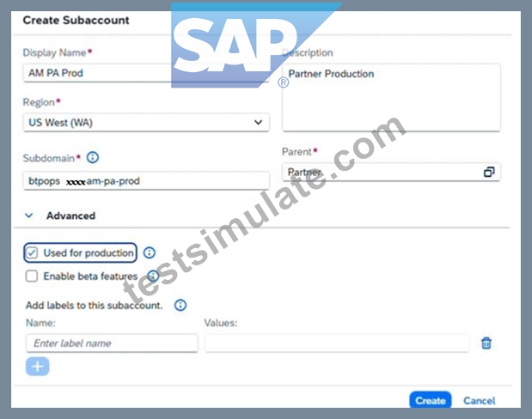Click into the Description text area
The width and height of the screenshot is (532, 419).
click(x=391, y=98)
